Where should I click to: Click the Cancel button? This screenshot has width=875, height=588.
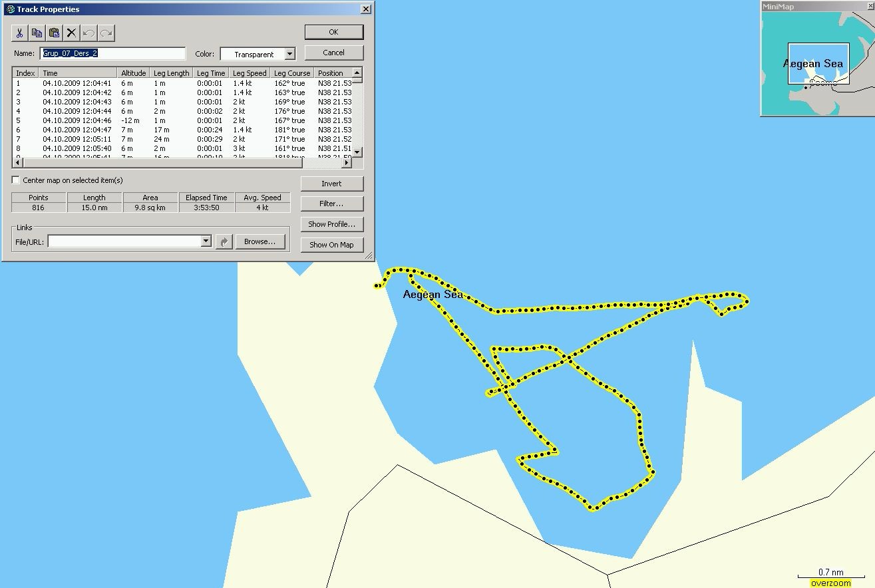334,53
